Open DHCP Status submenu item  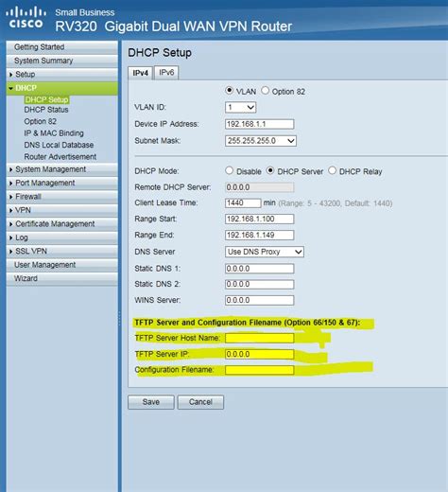[46, 110]
